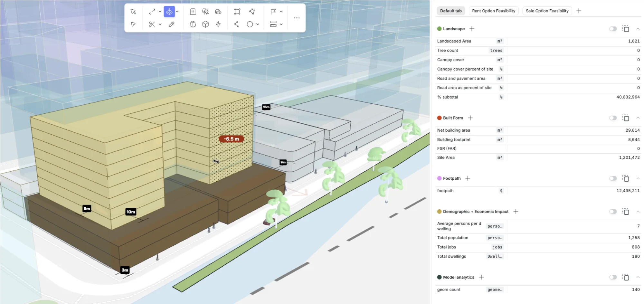Click the footpath value 12,435,211
The height and width of the screenshot is (304, 644).
(x=628, y=191)
